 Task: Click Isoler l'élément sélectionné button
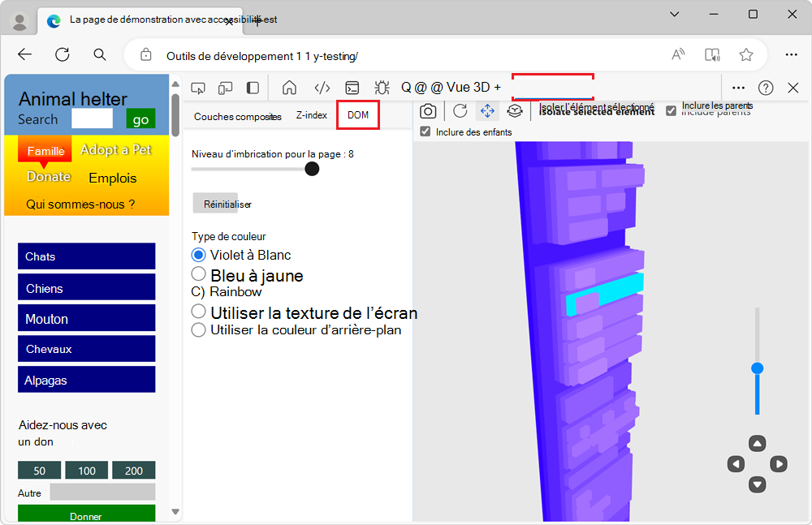click(x=597, y=110)
